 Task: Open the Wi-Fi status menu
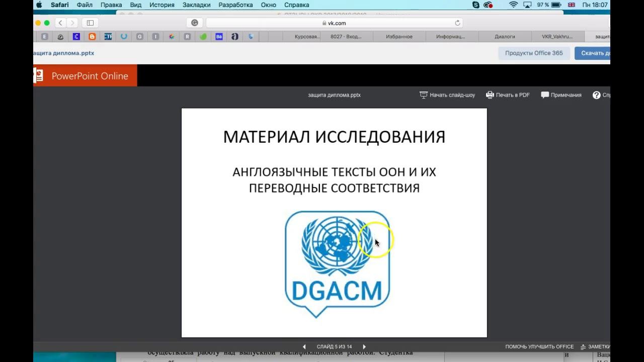(x=513, y=5)
